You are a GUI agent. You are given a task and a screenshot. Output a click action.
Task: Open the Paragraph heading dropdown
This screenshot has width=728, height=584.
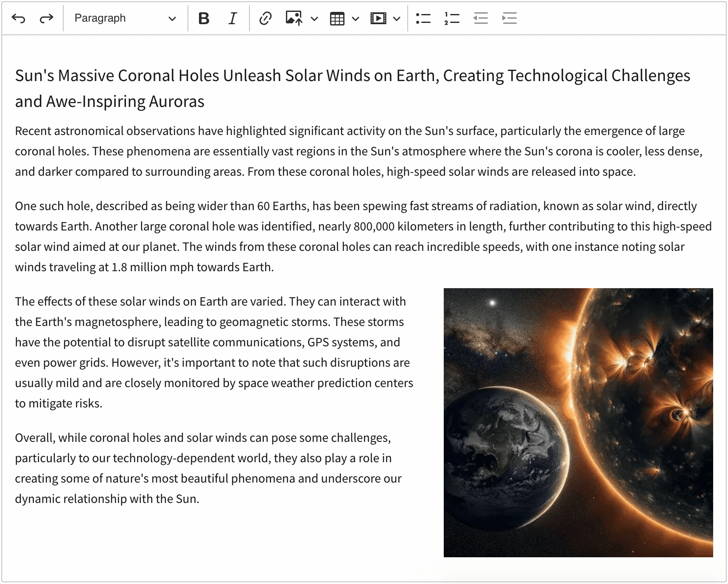[x=125, y=18]
